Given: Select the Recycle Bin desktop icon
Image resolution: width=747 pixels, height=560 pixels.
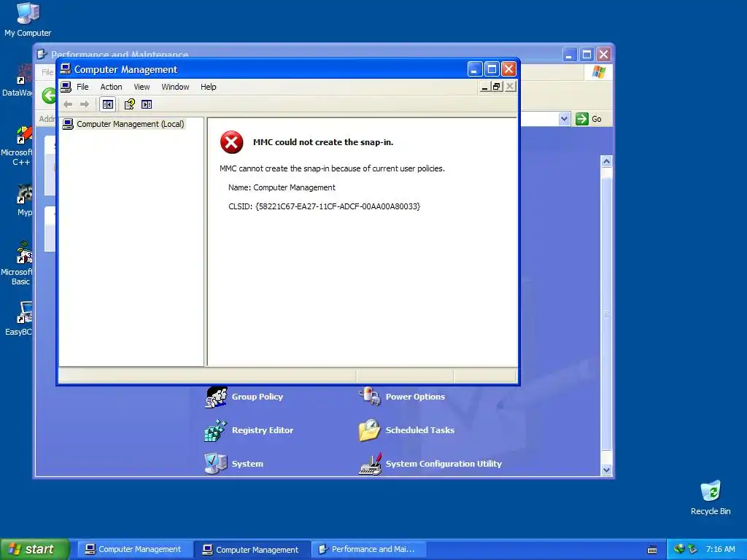Looking at the screenshot, I should click(x=711, y=497).
